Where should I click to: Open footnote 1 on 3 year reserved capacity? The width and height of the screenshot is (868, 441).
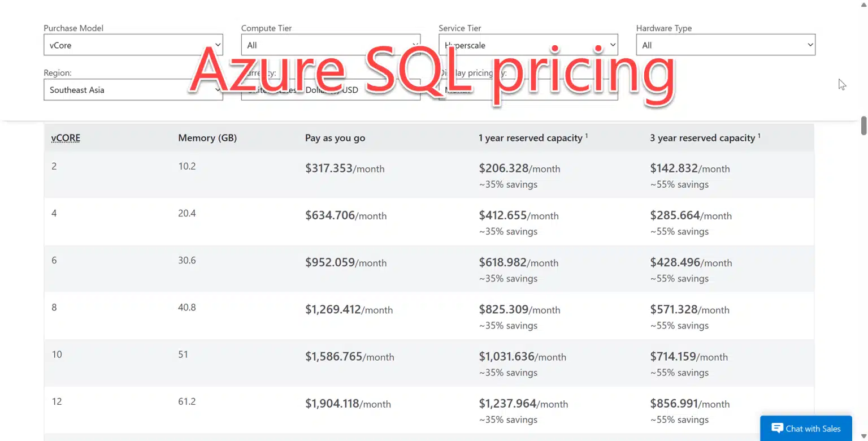point(759,134)
